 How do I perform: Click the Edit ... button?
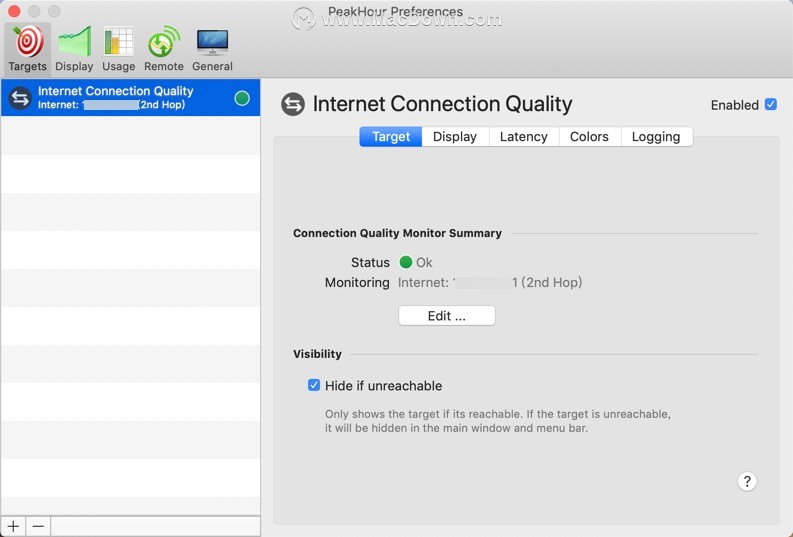(446, 316)
